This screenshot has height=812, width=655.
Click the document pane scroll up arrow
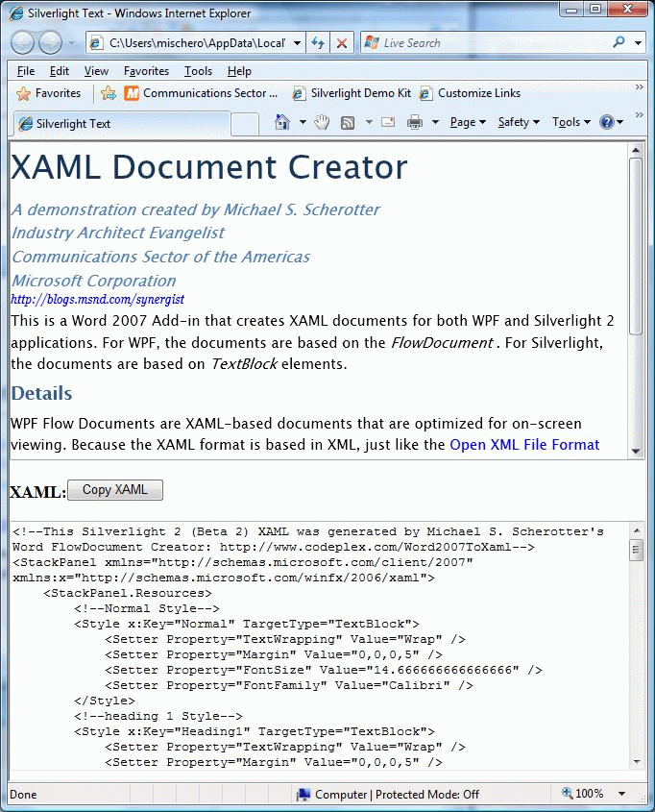636,151
